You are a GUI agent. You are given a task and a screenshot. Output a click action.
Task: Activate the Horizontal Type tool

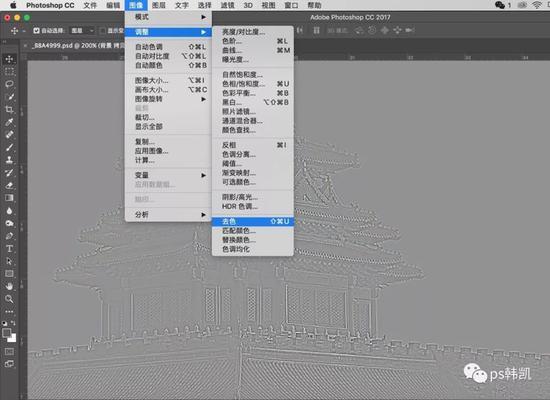coord(9,248)
